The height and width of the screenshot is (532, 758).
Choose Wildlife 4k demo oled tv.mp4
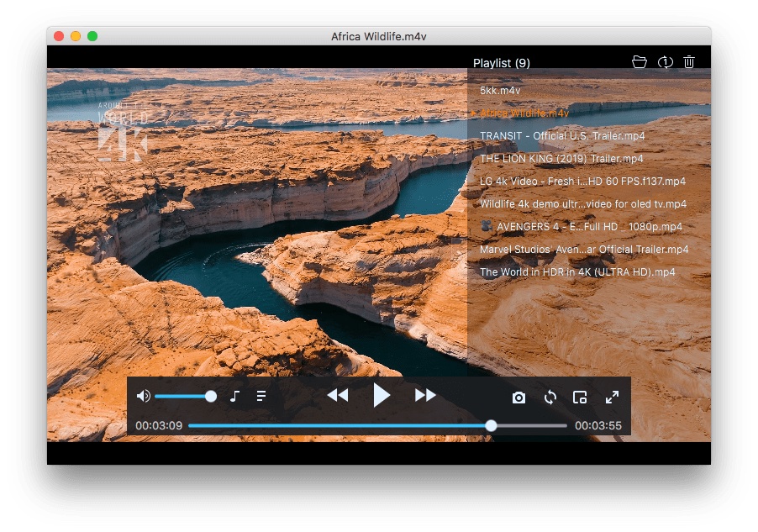coord(583,204)
